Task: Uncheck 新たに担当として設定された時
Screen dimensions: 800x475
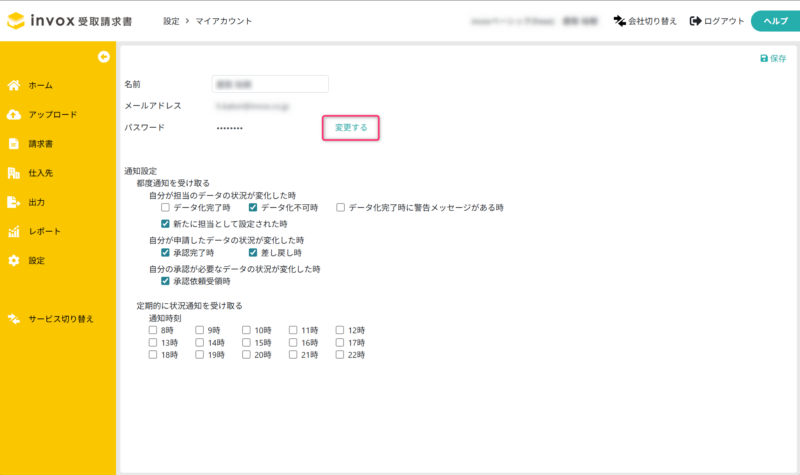Action: [x=165, y=224]
